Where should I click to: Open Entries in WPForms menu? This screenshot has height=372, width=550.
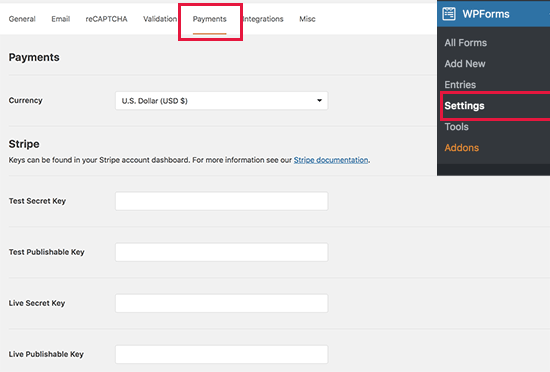click(x=460, y=85)
